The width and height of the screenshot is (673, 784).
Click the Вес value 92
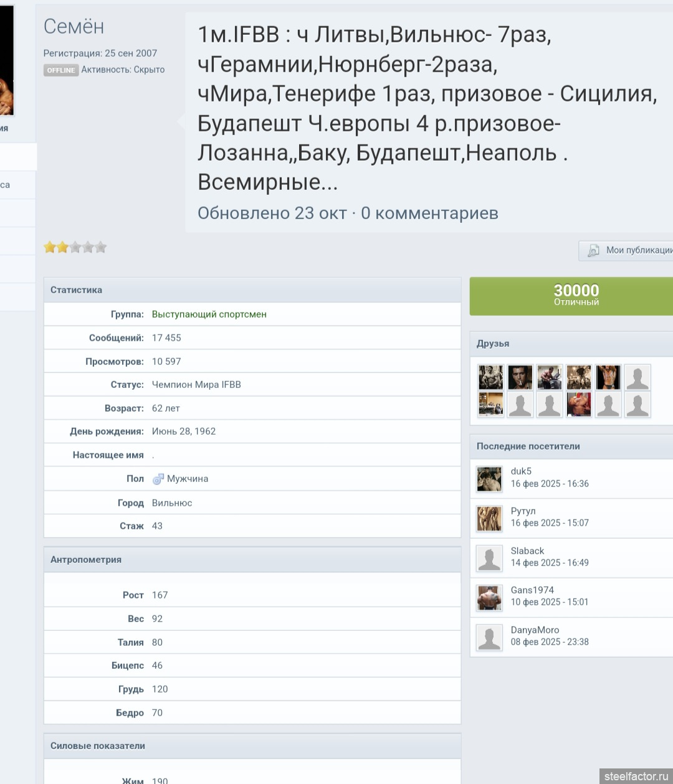click(157, 619)
